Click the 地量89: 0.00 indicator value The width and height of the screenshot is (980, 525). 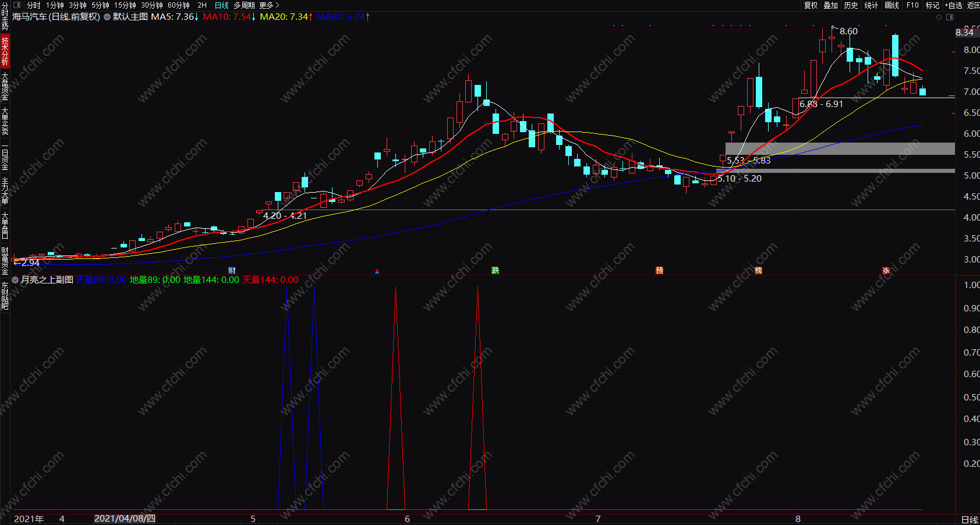click(x=155, y=280)
